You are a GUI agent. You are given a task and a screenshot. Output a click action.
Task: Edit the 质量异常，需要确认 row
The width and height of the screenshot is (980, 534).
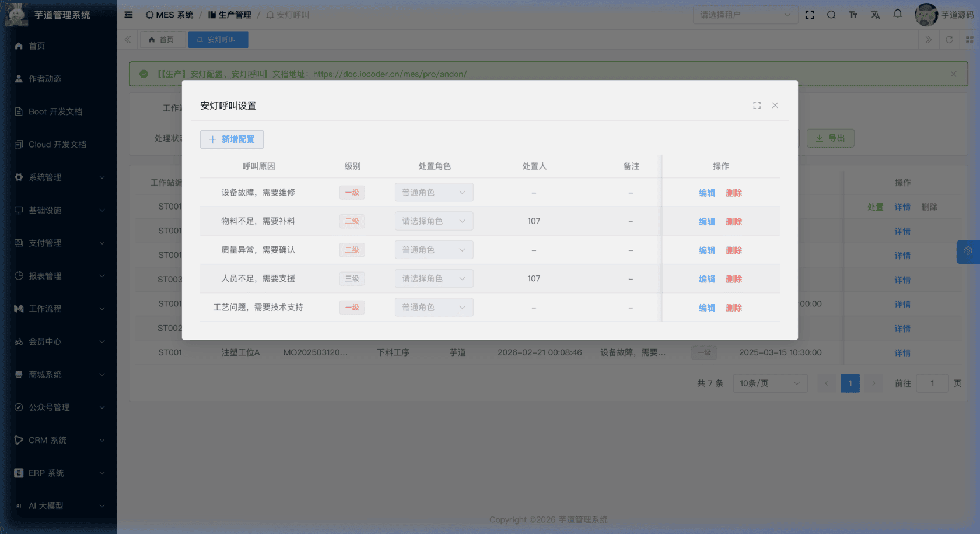click(707, 250)
